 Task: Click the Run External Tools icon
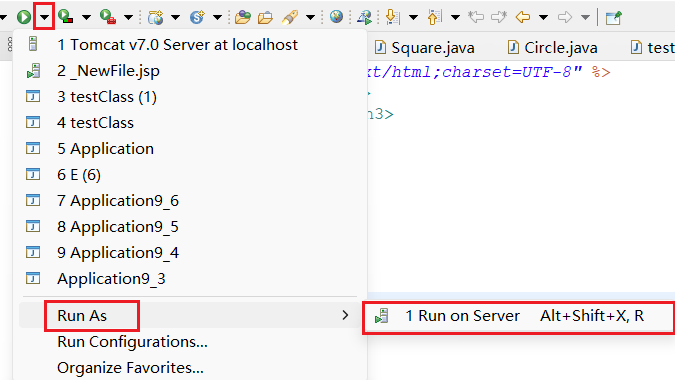[108, 16]
